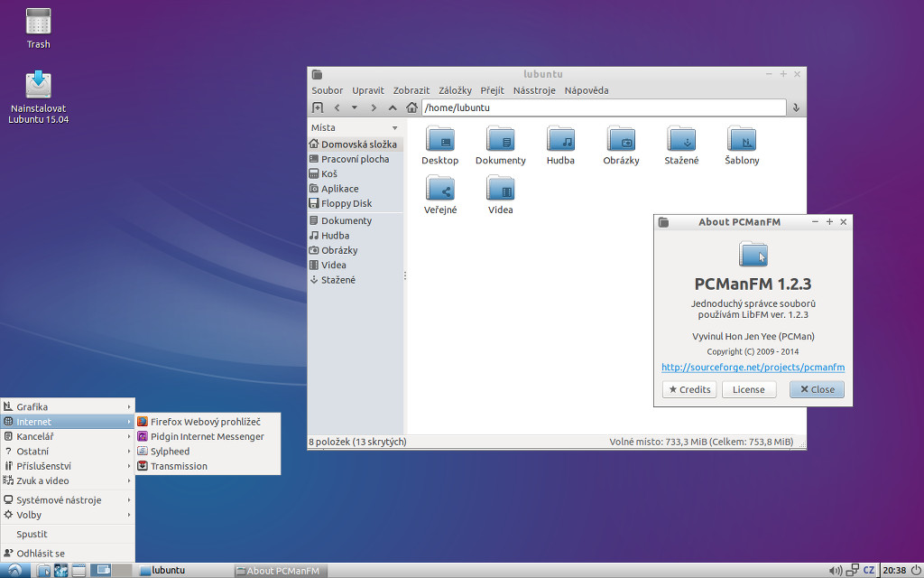This screenshot has height=578, width=924.
Task: Open the Násstroje menu
Action: coord(534,90)
